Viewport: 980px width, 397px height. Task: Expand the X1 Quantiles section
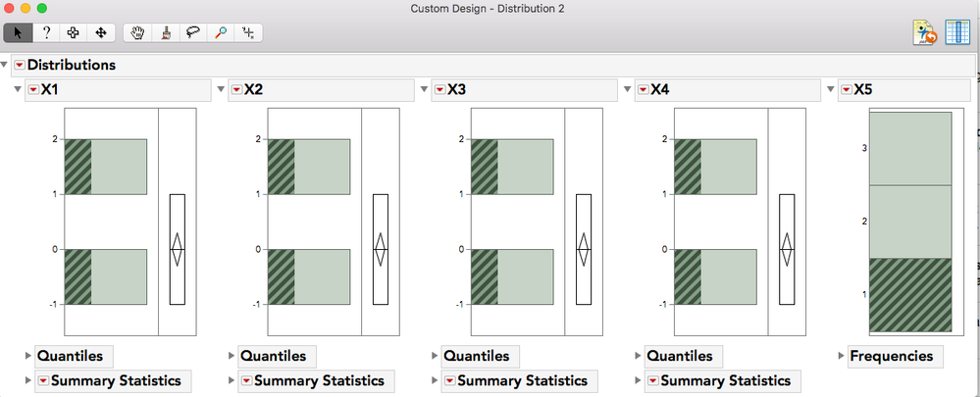click(x=26, y=356)
